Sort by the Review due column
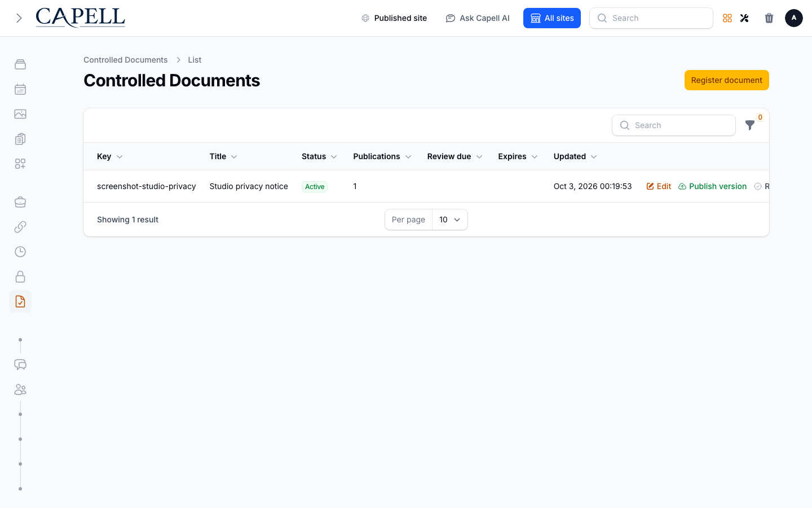The image size is (812, 508). point(454,156)
